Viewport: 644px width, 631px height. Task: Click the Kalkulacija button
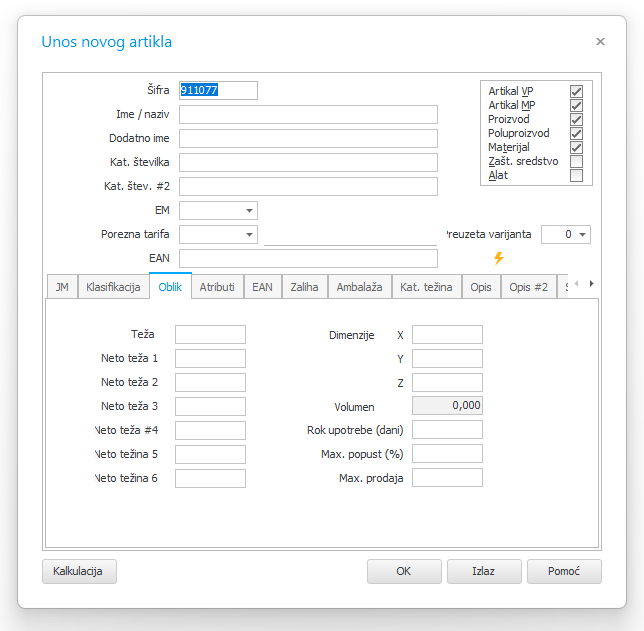79,571
